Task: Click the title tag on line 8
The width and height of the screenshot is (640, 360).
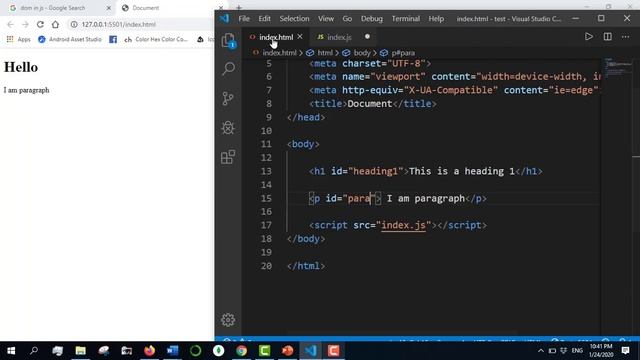Action: [x=373, y=104]
